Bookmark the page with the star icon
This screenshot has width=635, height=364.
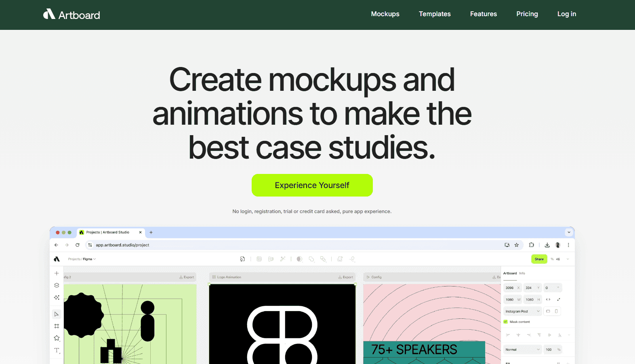pos(517,245)
